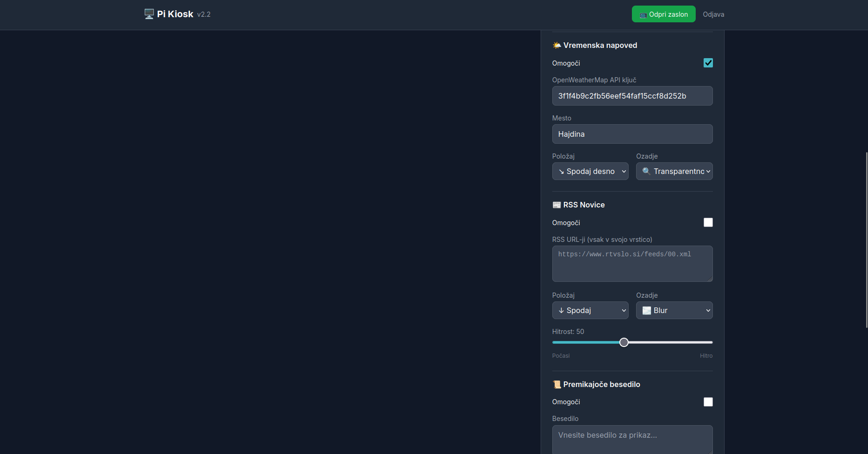The height and width of the screenshot is (454, 868).
Task: Click the Besedilo text area
Action: click(x=632, y=439)
